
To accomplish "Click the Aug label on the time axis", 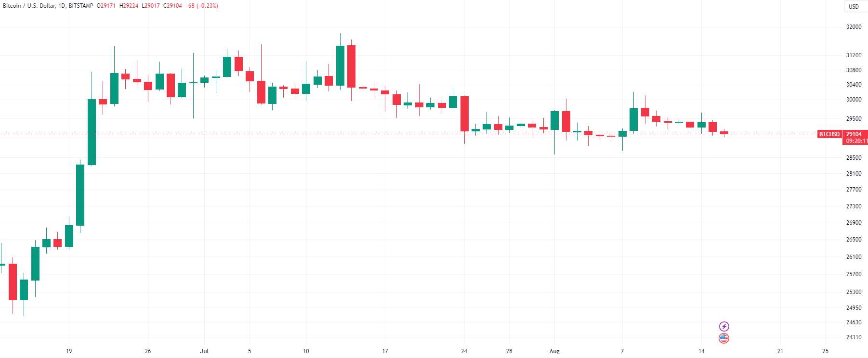I will (554, 351).
